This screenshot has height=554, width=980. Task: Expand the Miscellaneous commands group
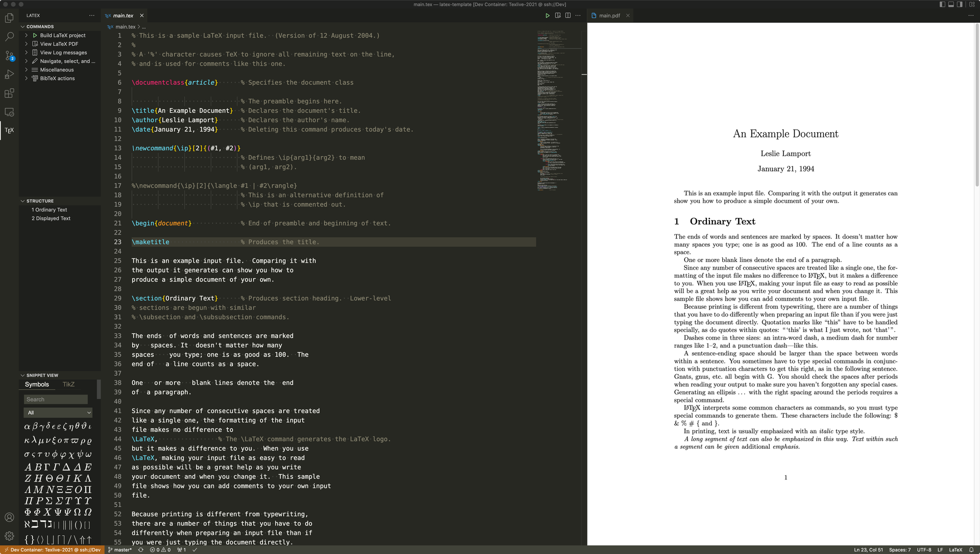click(56, 69)
